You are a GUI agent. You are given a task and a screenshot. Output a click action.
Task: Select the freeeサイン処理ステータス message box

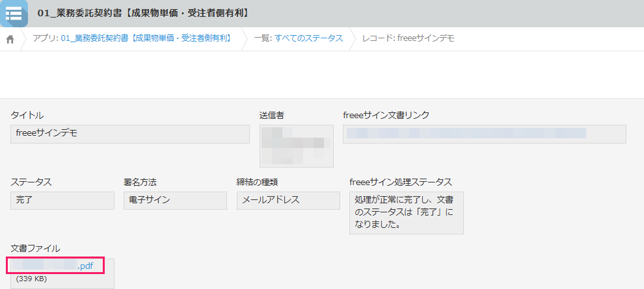[406, 212]
